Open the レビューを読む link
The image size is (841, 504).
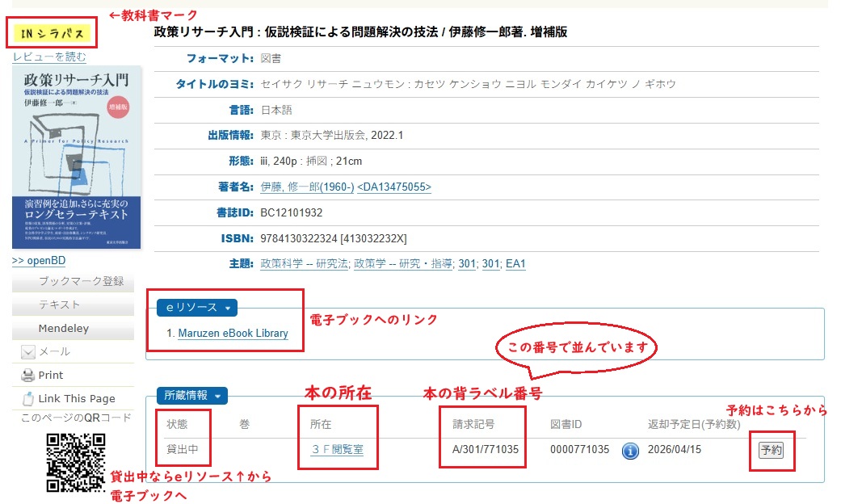coord(49,57)
